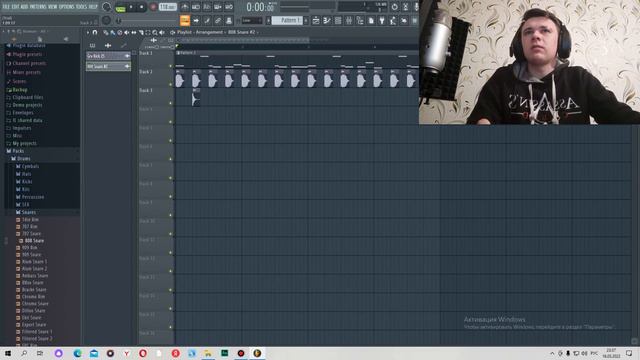Toggle countdown before recording icon

(x=207, y=7)
